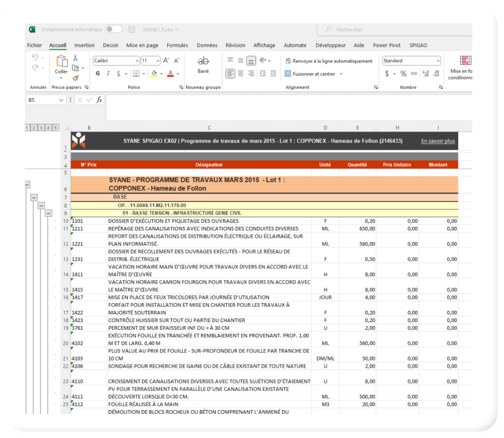Toggle bold G formatting button
504x438 pixels.
pyautogui.click(x=98, y=73)
